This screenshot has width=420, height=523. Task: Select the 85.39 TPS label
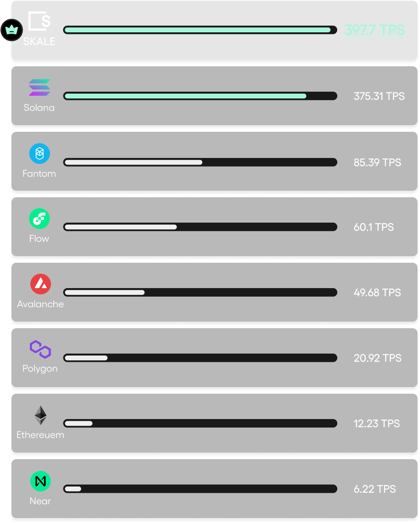click(x=377, y=162)
